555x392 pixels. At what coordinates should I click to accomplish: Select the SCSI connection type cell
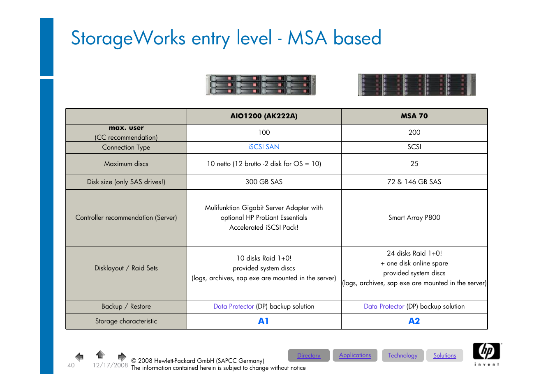tap(414, 147)
